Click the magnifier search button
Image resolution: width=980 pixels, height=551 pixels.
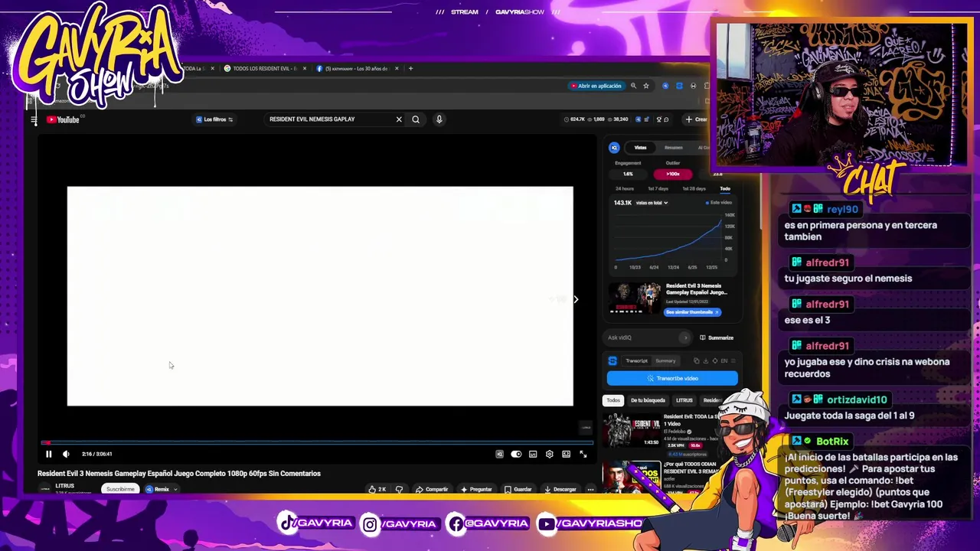tap(416, 119)
